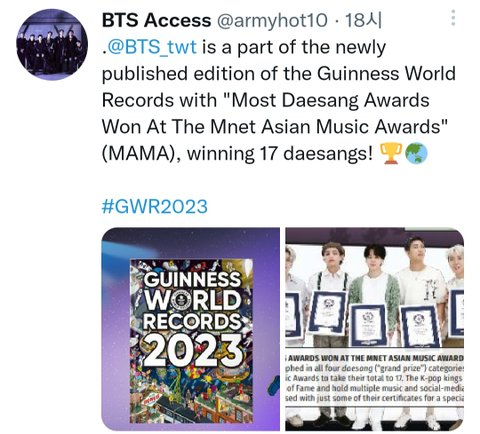Image resolution: width=480 pixels, height=434 pixels.
Task: Click the certificate held by second member from left
Action: pos(327,313)
